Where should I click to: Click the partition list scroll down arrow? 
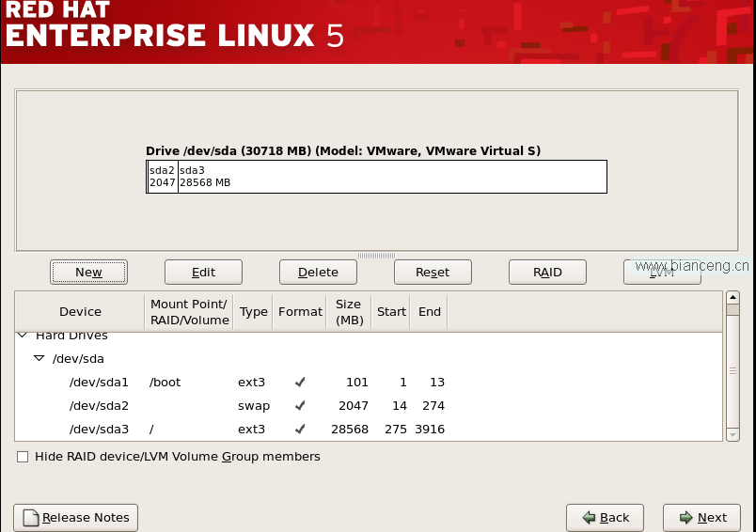pos(732,434)
